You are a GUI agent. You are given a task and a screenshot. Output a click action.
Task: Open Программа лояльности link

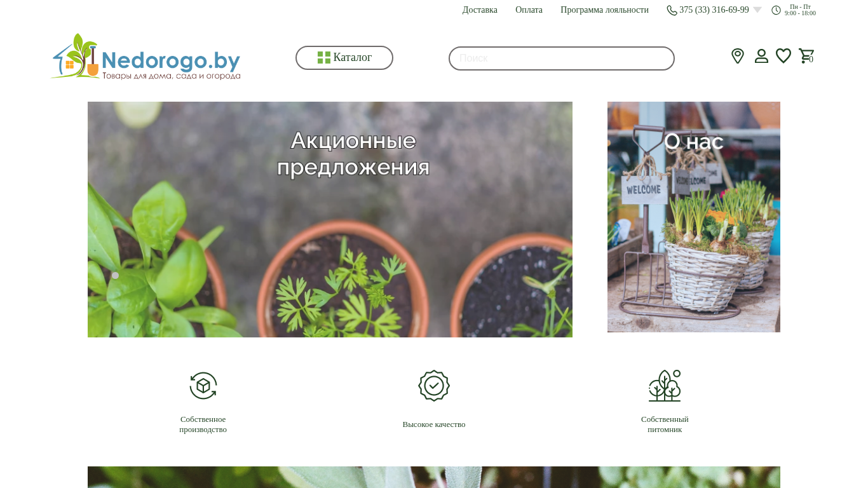click(604, 10)
